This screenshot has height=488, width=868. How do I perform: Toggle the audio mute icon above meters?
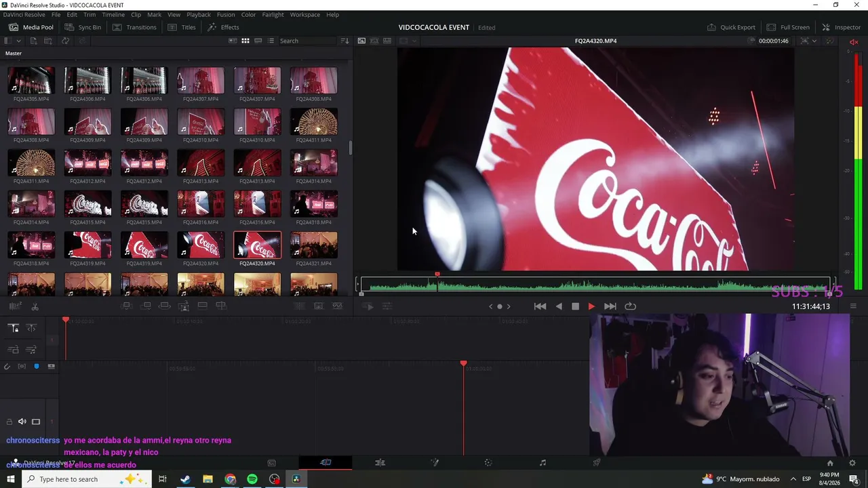(x=854, y=42)
